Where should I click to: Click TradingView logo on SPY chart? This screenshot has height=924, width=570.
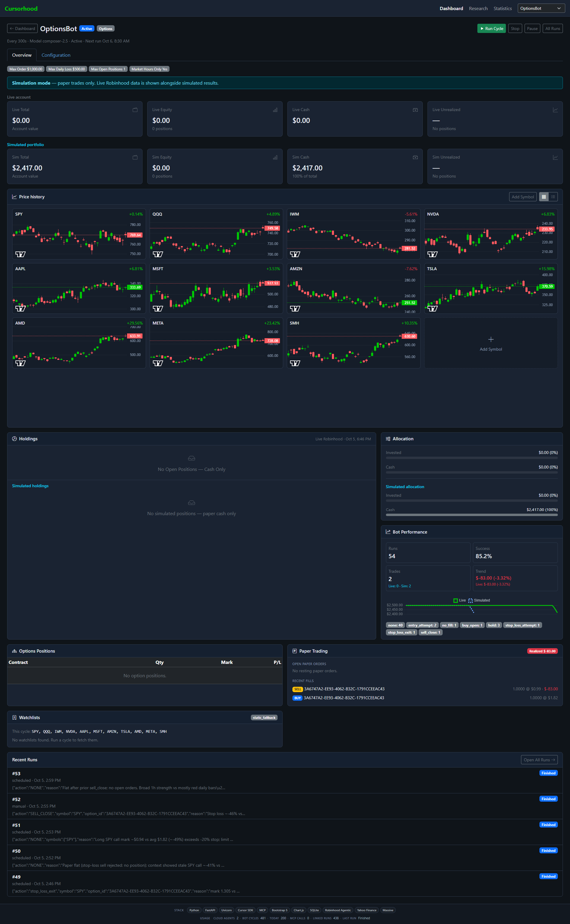[x=20, y=254]
